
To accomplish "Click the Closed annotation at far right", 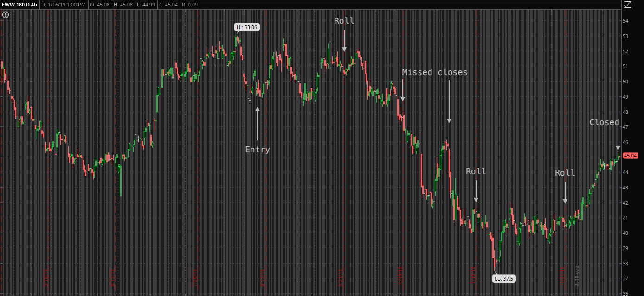I will coord(604,122).
